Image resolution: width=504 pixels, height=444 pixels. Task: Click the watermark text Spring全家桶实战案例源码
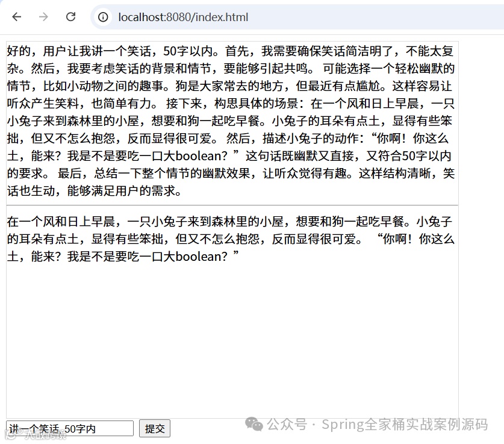pos(405,424)
